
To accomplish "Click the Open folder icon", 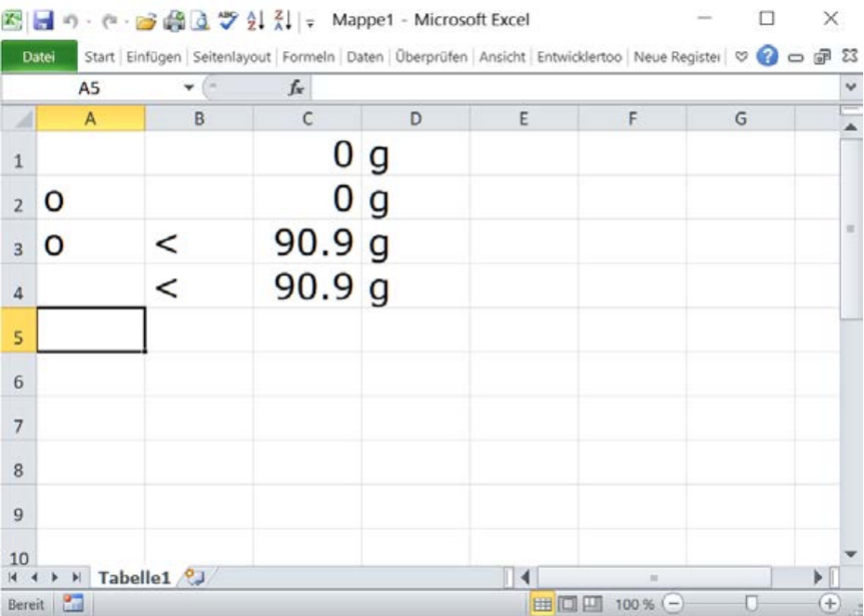I will coord(146,20).
